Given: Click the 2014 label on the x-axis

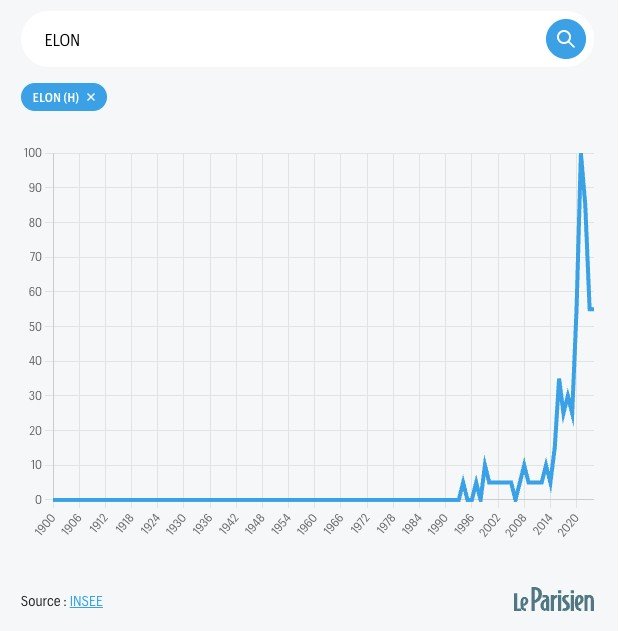Looking at the screenshot, I should [543, 524].
